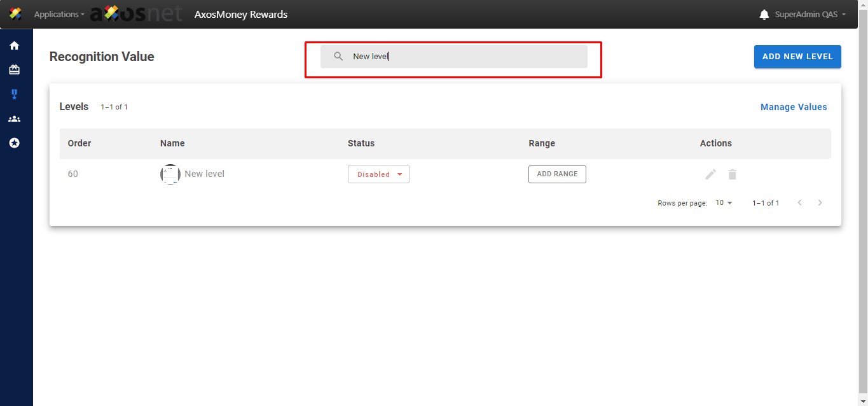This screenshot has height=406, width=868.
Task: Select the medal recognition sidebar icon
Action: [14, 94]
